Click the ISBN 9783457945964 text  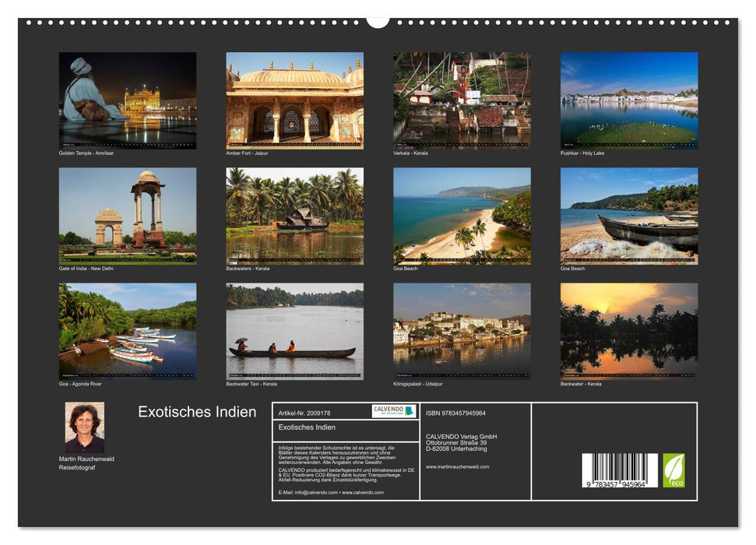(455, 413)
